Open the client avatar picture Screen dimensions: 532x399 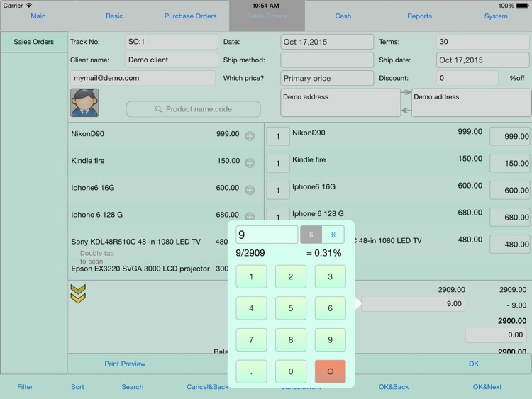pos(84,103)
